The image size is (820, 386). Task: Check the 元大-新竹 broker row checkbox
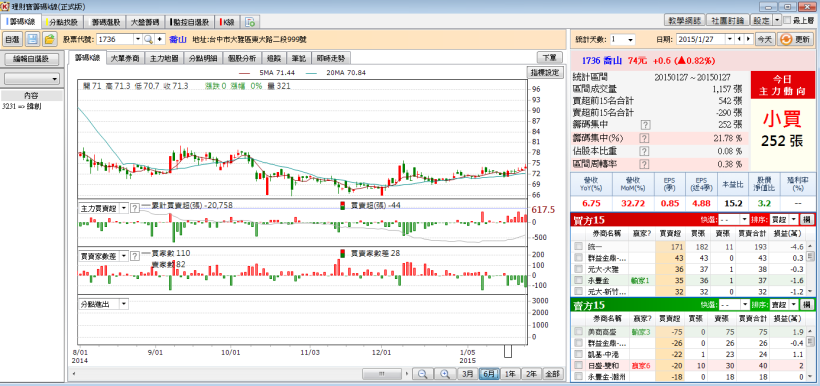click(x=578, y=291)
